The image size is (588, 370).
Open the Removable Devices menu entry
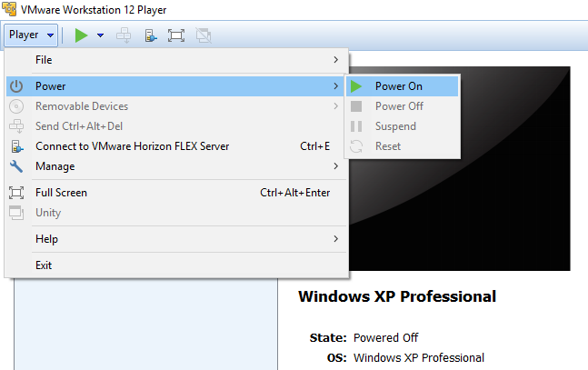pos(174,106)
